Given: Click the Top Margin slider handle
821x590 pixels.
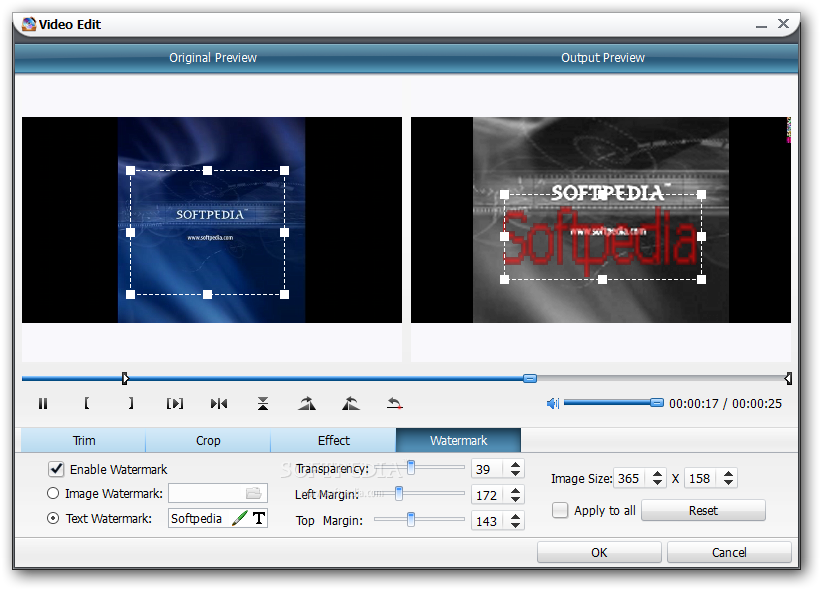Looking at the screenshot, I should [x=411, y=519].
